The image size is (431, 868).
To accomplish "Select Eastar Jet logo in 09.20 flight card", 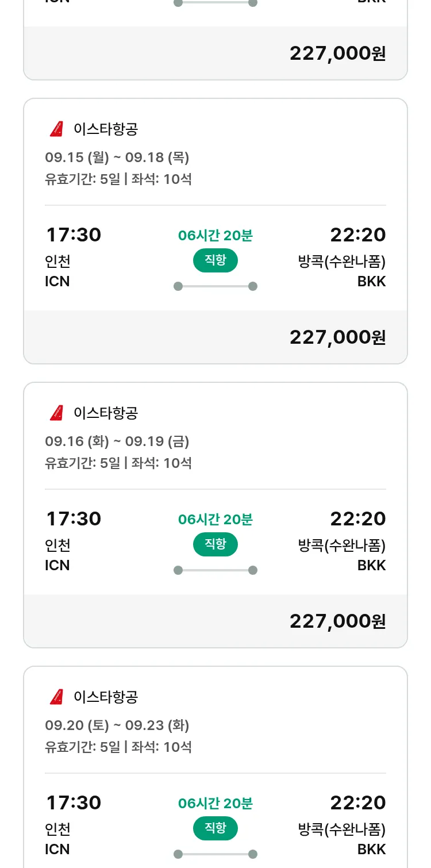I will pyautogui.click(x=56, y=697).
